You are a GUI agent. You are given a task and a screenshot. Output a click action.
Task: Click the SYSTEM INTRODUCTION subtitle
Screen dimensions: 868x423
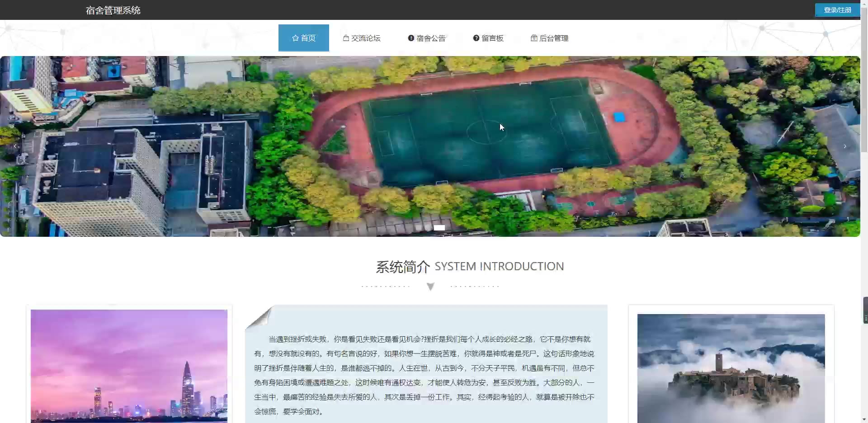tap(499, 266)
